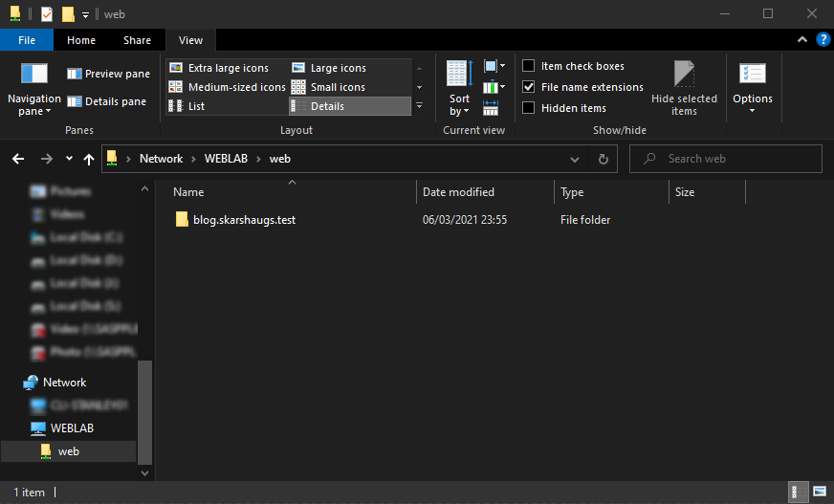
Task: Open the File tab
Action: coord(27,40)
